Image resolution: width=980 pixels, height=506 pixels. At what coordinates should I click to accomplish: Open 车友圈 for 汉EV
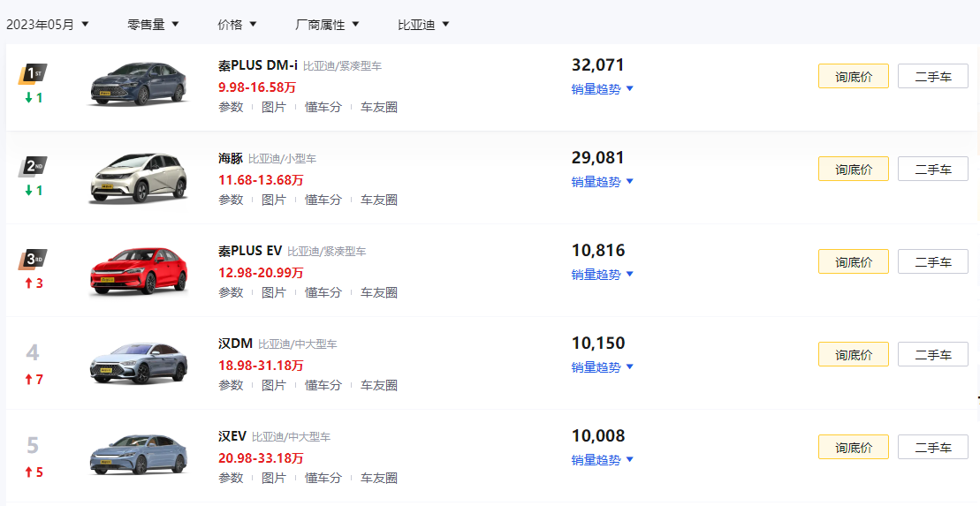click(x=379, y=477)
